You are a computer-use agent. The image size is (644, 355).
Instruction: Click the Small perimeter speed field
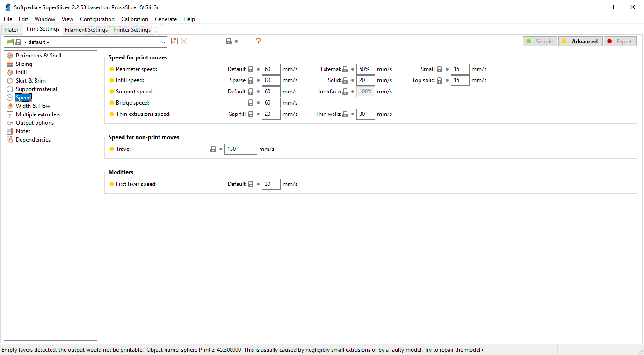coord(460,69)
